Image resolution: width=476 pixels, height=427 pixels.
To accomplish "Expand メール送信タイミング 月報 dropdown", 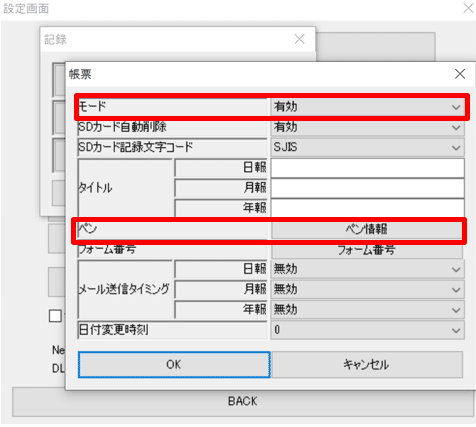I will point(367,289).
